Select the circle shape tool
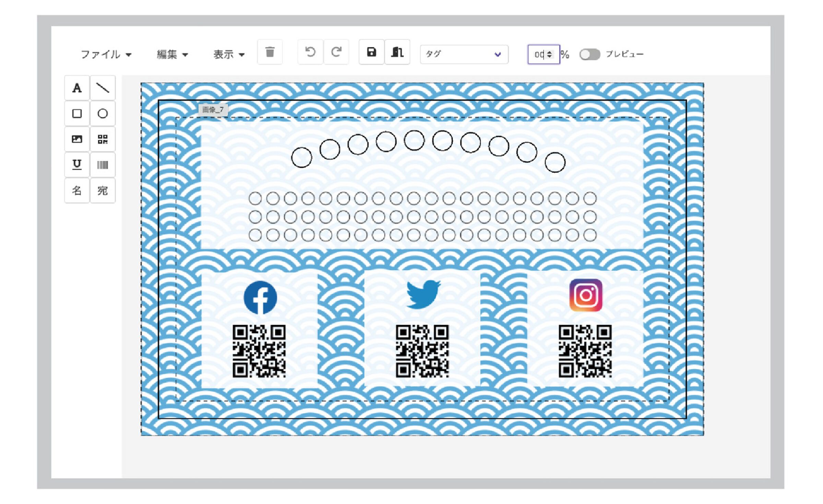 (x=103, y=113)
